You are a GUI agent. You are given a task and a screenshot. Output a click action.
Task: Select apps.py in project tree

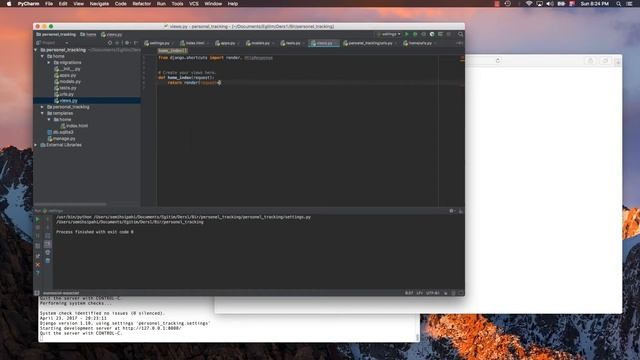coord(67,75)
